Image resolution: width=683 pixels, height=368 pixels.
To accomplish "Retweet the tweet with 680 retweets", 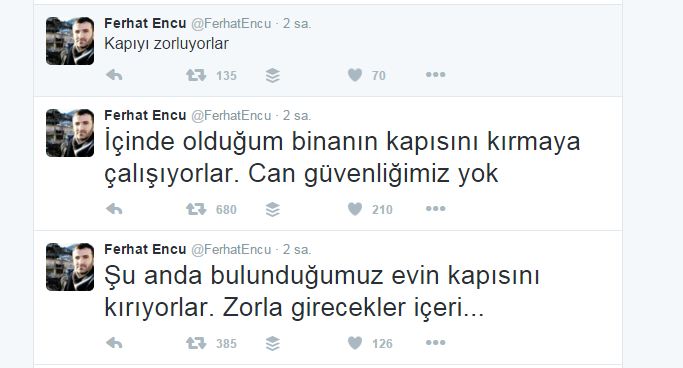I will [196, 209].
